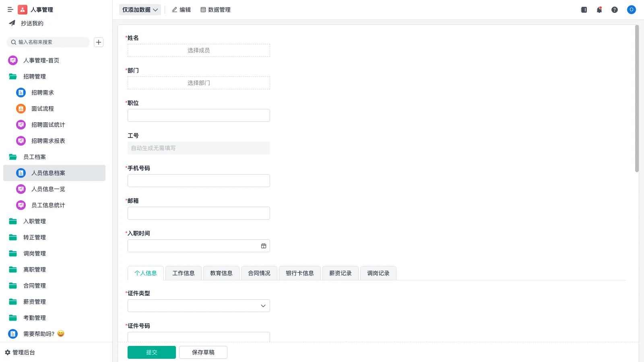Open the user avatar in the top right

click(631, 10)
